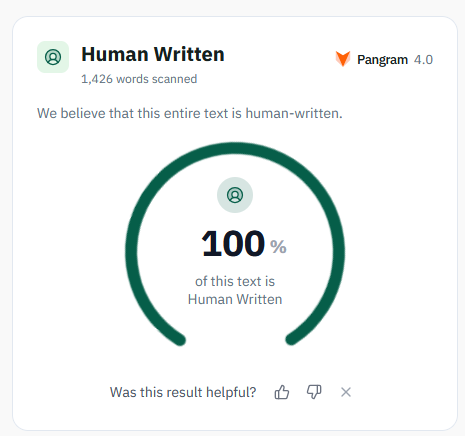Viewport: 465px width, 436px height.
Task: Click the thumbs down feedback icon
Action: tap(314, 392)
